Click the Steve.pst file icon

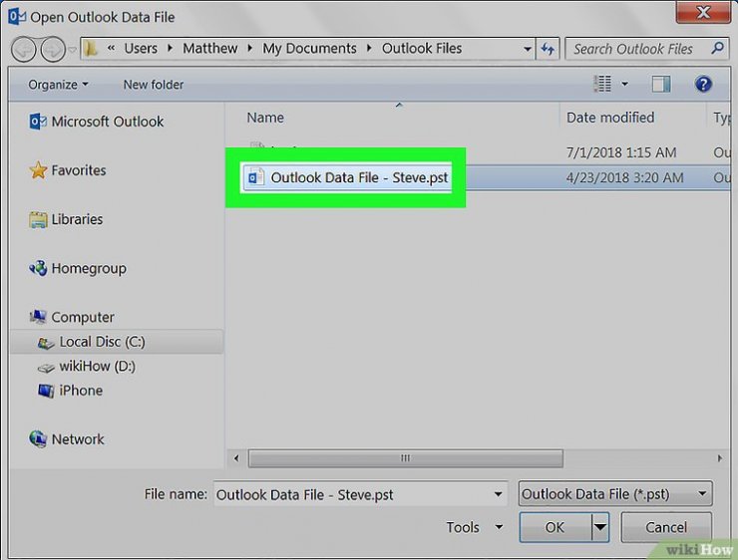pyautogui.click(x=255, y=177)
